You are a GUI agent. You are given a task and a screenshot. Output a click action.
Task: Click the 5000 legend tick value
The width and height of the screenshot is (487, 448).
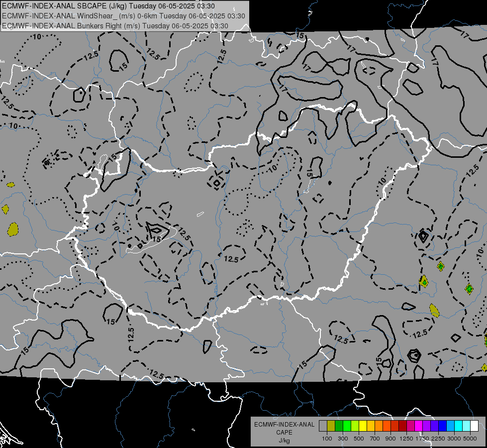[470, 439]
